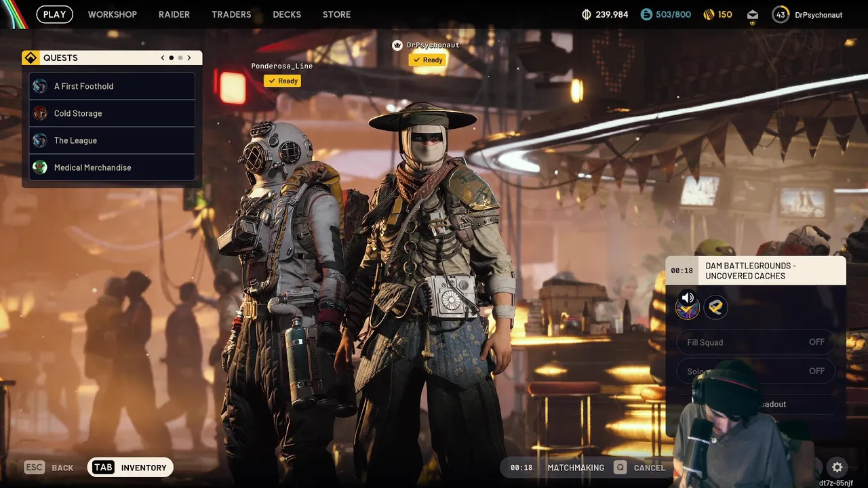The image size is (868, 488).
Task: Open the Cold Storage quest
Action: [112, 113]
